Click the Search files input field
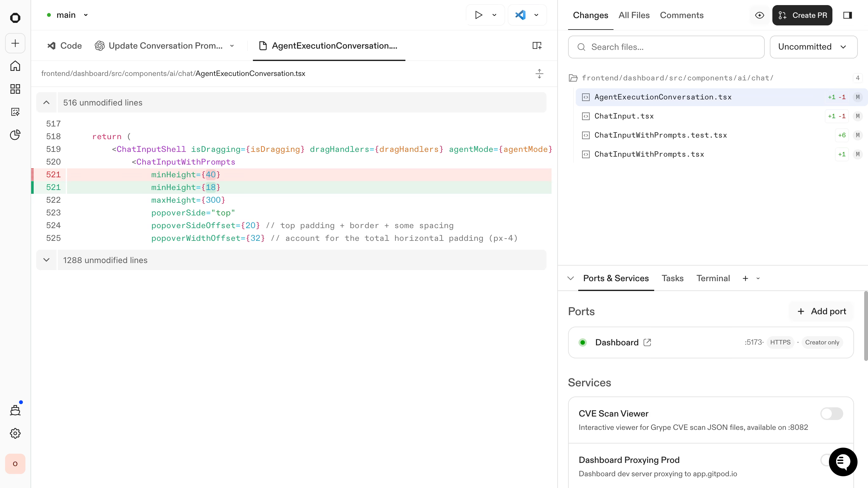Screen dimensions: 868x488 click(666, 47)
